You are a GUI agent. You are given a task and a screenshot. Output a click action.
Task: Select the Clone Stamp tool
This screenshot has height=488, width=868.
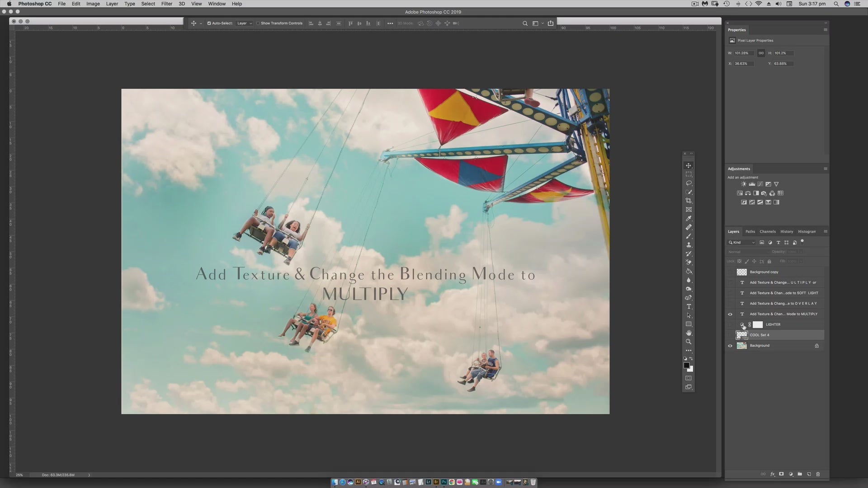coord(689,245)
